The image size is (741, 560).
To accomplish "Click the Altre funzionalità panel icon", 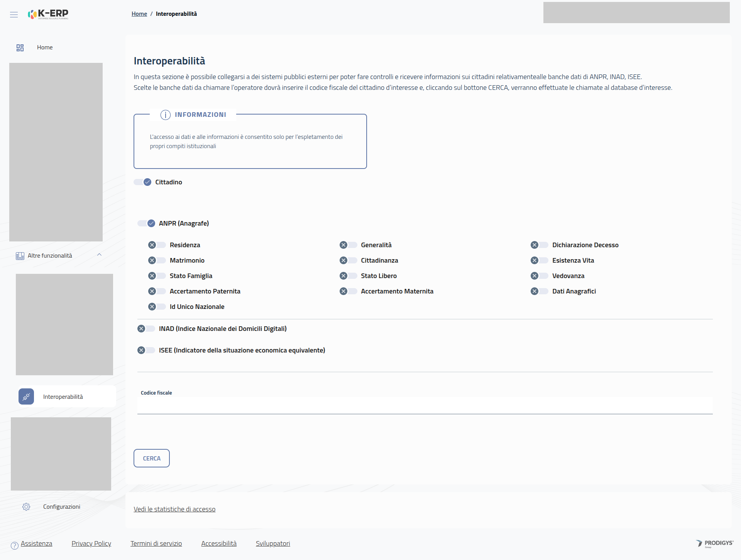I will [x=20, y=256].
